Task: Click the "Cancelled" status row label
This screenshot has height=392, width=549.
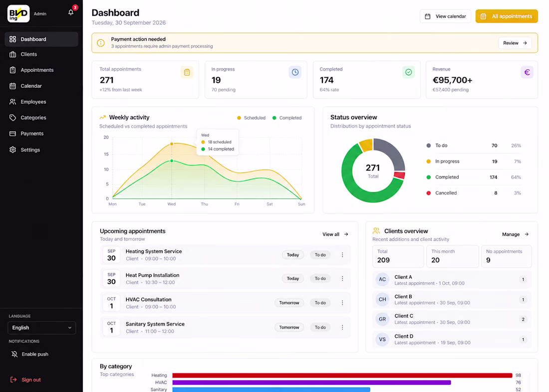Action: point(446,193)
